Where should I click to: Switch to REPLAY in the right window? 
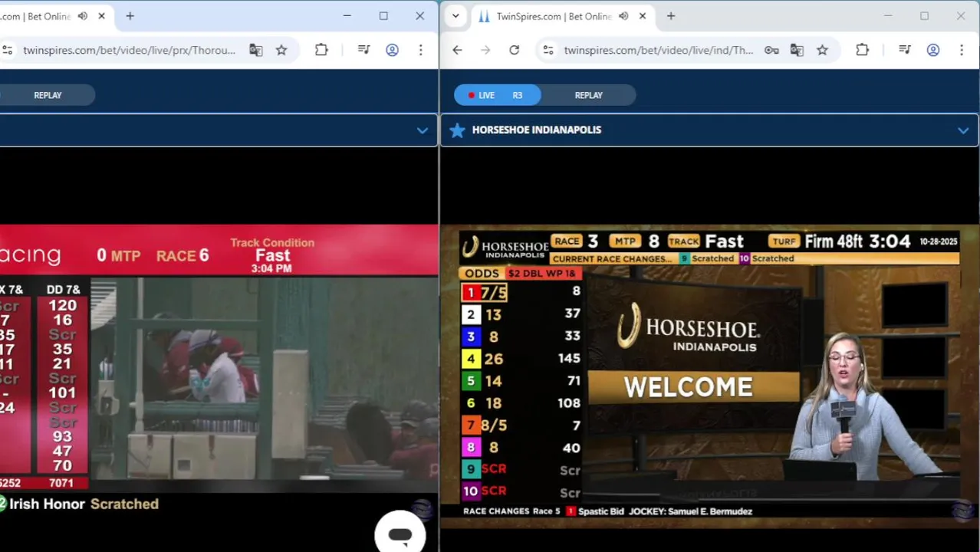click(x=588, y=95)
